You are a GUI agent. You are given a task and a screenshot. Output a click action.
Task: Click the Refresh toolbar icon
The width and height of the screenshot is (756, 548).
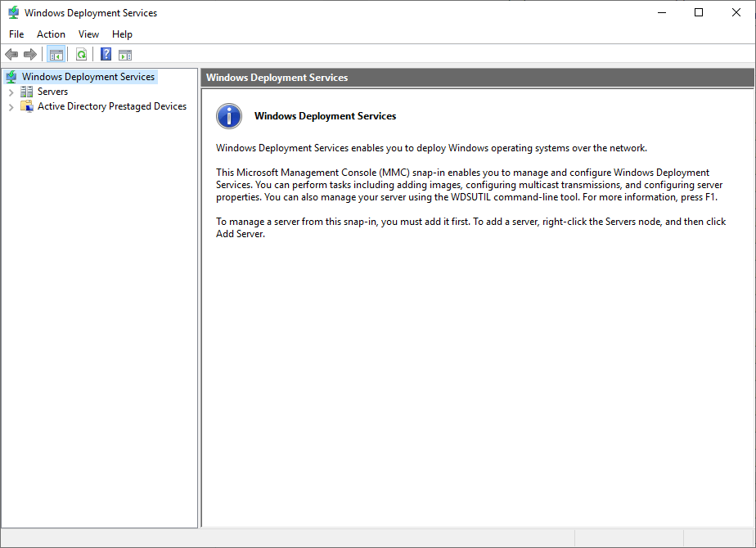[81, 55]
